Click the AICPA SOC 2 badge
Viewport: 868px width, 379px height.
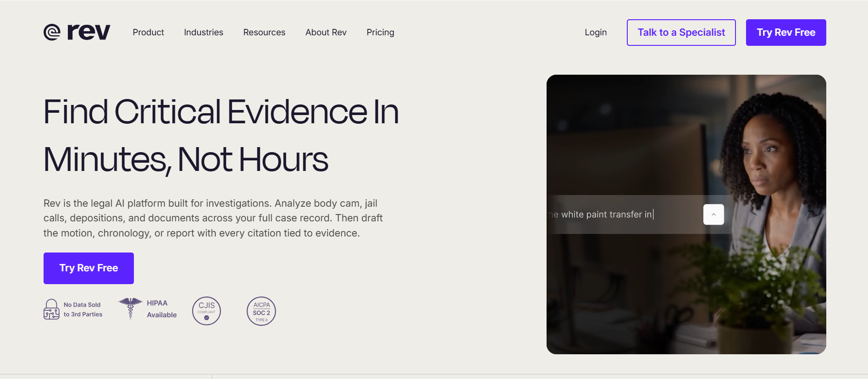point(261,311)
